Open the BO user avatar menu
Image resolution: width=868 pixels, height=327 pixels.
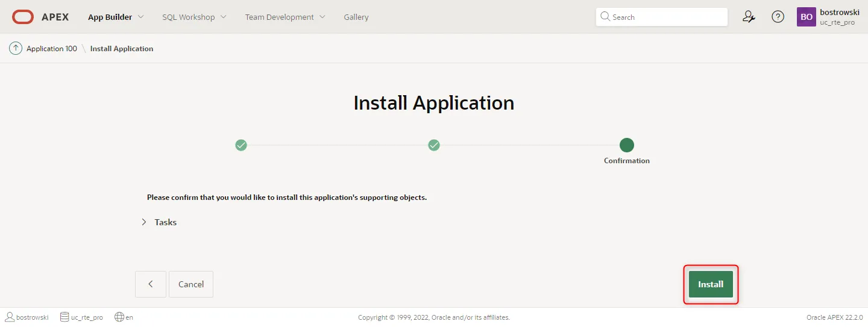(x=807, y=17)
